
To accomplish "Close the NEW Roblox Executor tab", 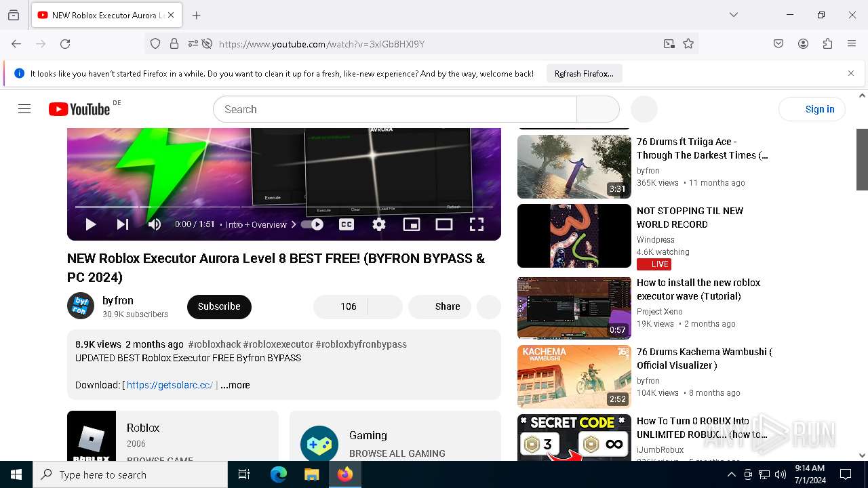I will [x=171, y=15].
